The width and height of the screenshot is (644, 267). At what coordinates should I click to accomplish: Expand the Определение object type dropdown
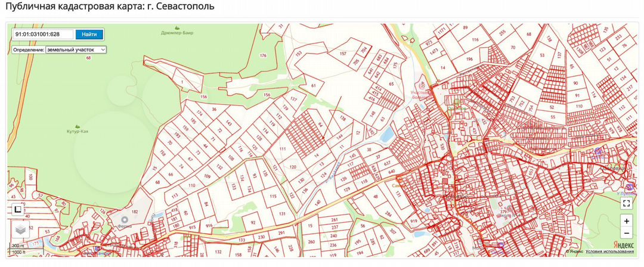pos(76,49)
